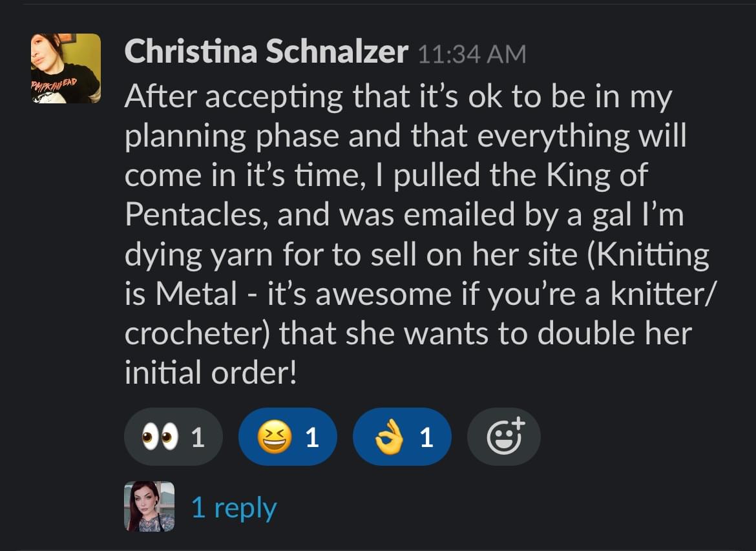
Task: Click the replier's avatar thumbnail
Action: (x=149, y=506)
